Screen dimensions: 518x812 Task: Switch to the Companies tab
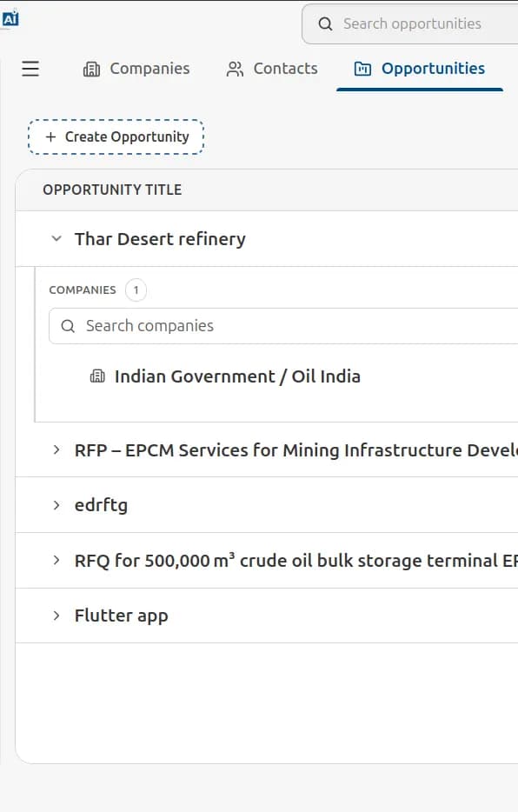(136, 69)
